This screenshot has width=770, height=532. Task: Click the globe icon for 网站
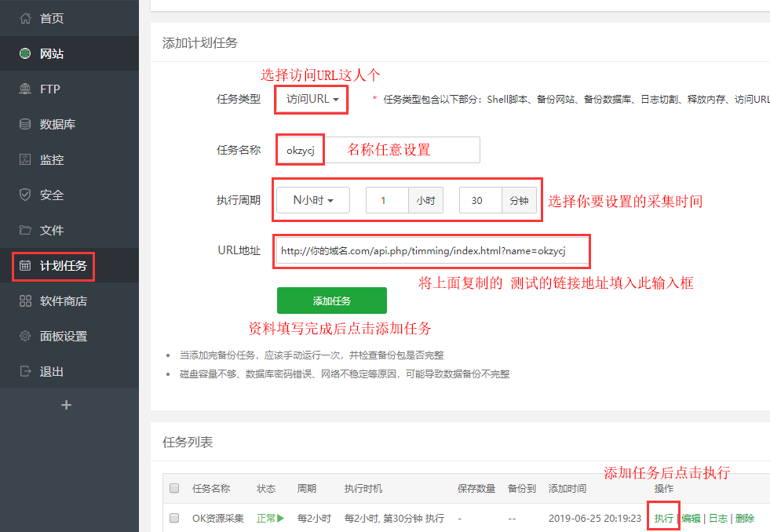coord(25,53)
